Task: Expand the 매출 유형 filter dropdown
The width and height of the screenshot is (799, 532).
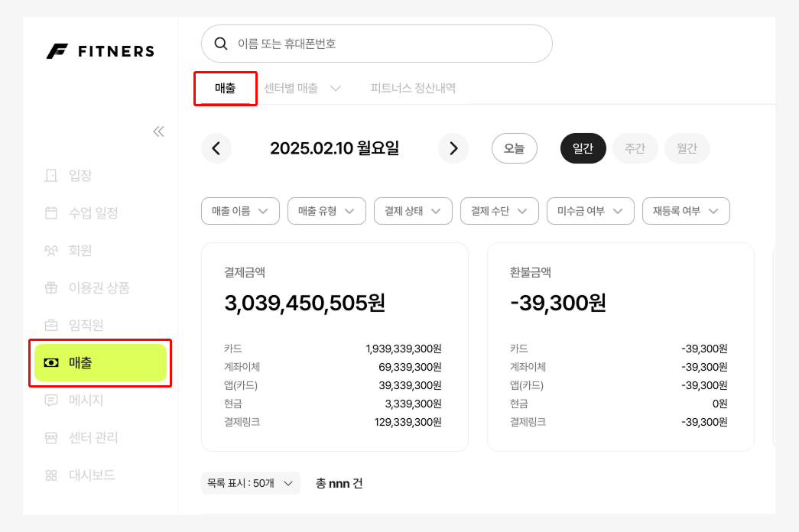Action: click(x=326, y=211)
